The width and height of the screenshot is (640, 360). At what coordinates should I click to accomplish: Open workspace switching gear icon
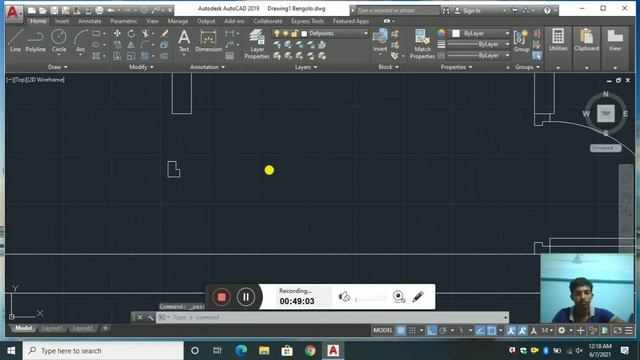click(x=562, y=330)
